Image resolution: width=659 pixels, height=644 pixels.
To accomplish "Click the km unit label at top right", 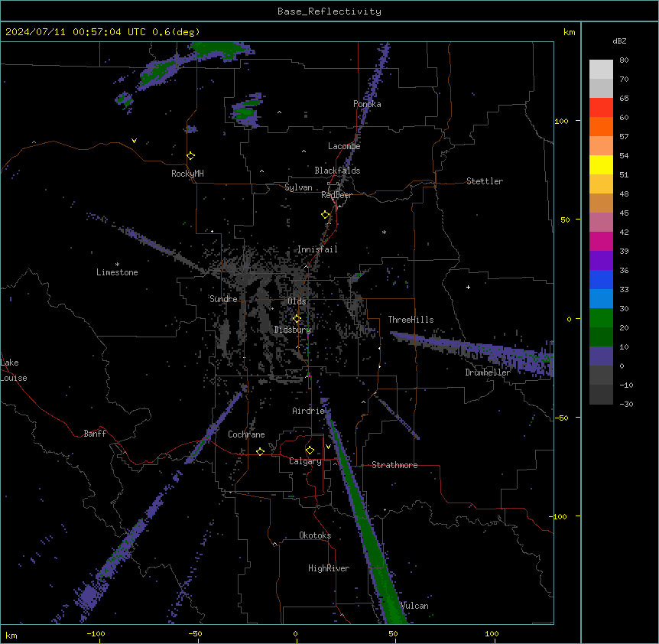I will pos(569,32).
